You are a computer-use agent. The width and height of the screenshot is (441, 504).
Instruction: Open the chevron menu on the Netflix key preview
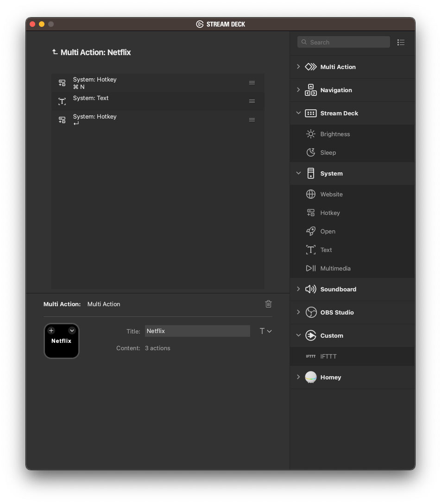(72, 330)
